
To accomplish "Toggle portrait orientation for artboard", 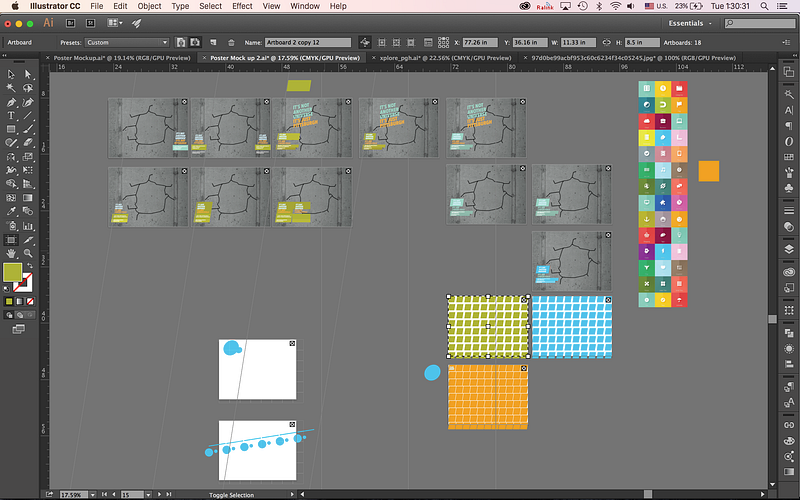I will click(180, 43).
